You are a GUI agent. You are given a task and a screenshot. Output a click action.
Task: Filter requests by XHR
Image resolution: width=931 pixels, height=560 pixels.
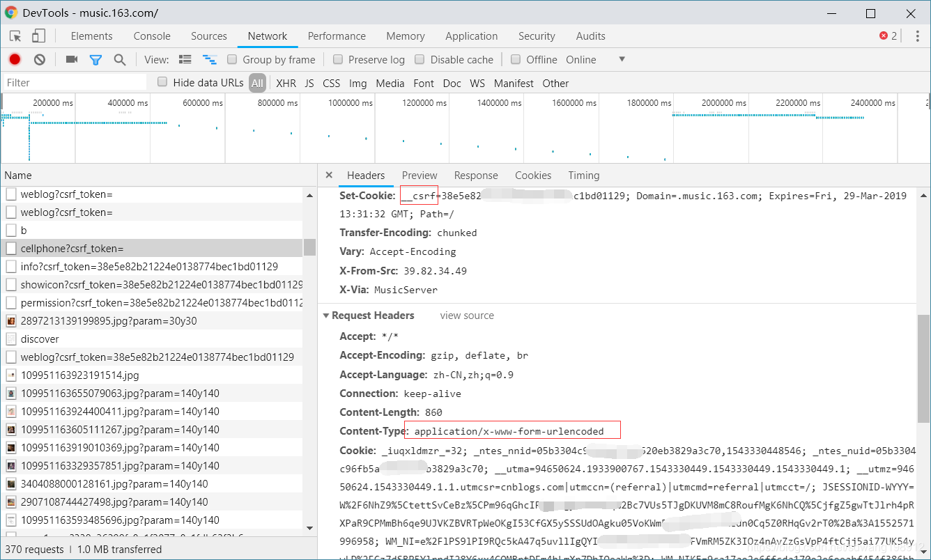coord(286,83)
